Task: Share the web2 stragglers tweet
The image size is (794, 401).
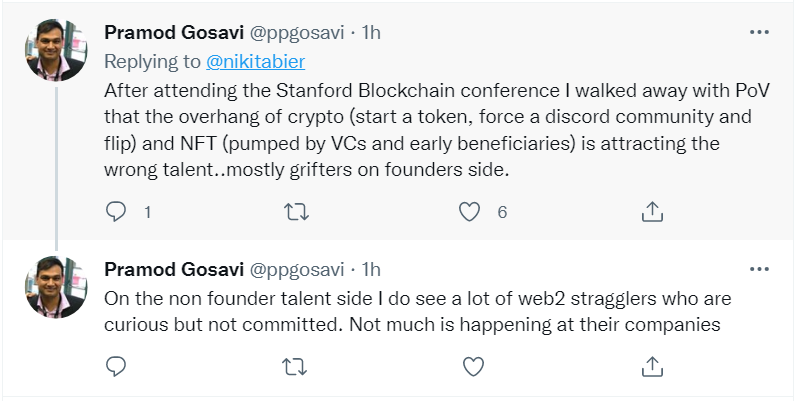Action: pos(651,365)
